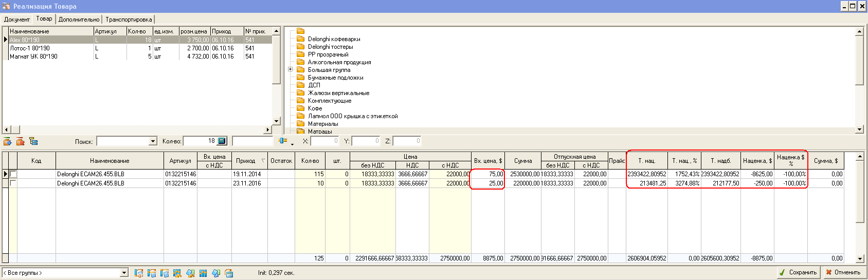Viewport: 868px width, 280px height.
Task: Click the first icon right of Все группы
Action: (x=139, y=273)
